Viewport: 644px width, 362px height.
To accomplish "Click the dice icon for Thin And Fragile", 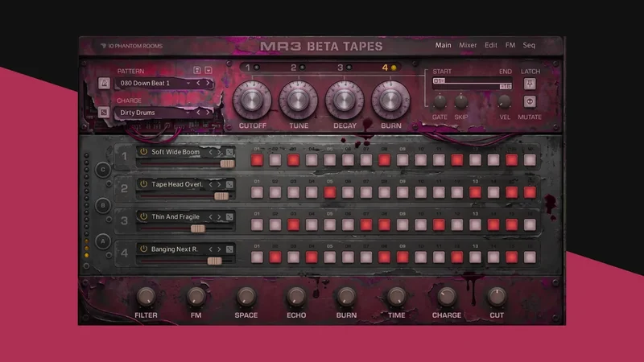I will 229,216.
